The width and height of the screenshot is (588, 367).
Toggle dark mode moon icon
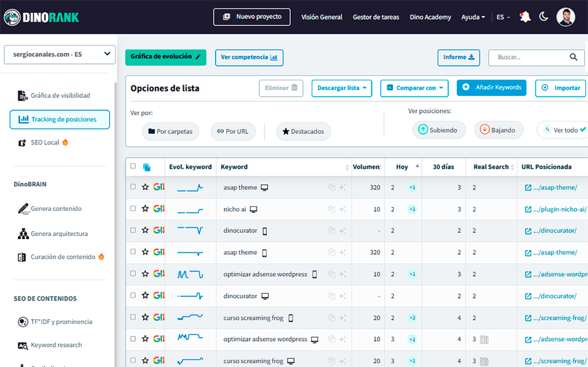coord(544,17)
